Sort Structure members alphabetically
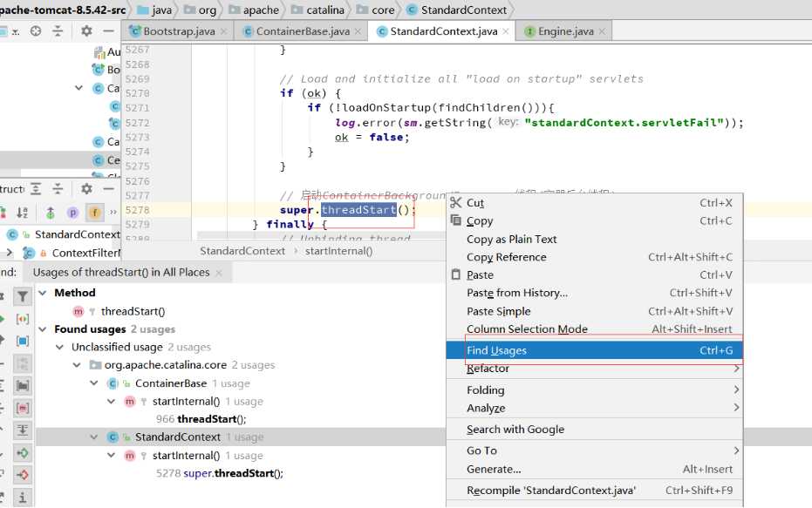 (x=23, y=212)
